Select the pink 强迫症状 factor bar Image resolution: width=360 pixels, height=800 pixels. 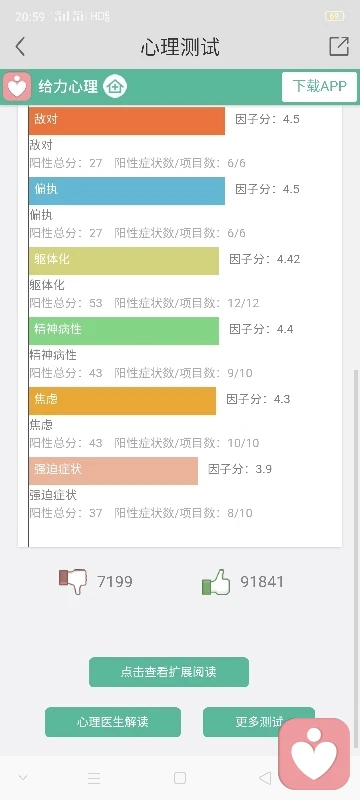click(113, 470)
